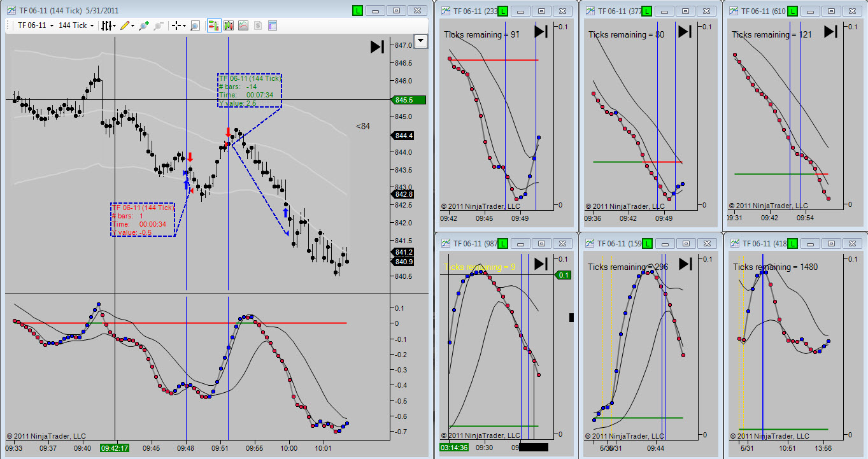Click the title icon of 987 tick window
This screenshot has height=459, width=868.
coord(446,243)
